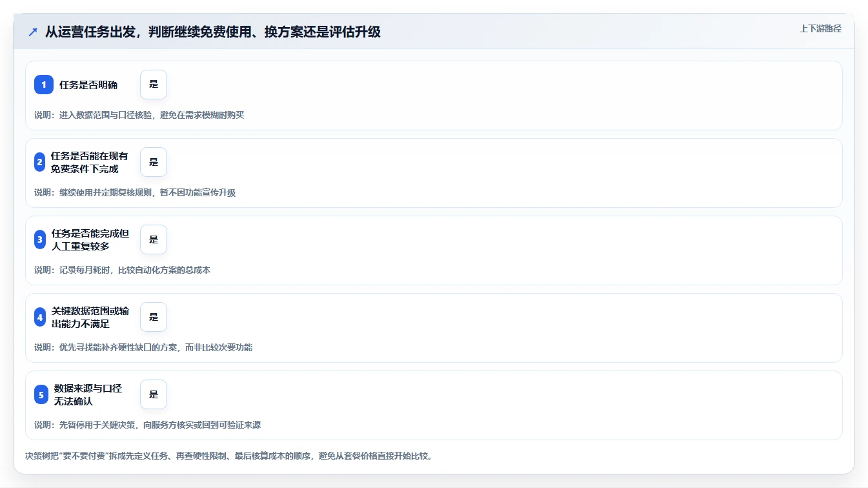Select the step label 关键数据范围或输出能力不满足
Screen dimensions: 868x488
tap(90, 317)
